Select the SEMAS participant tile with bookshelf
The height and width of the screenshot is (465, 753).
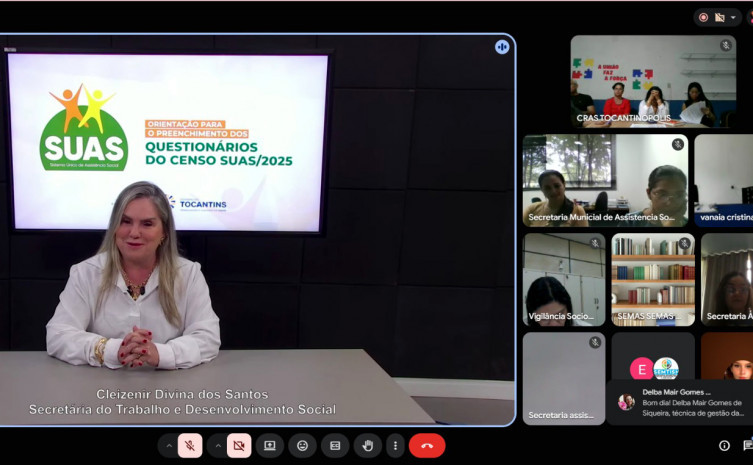[653, 279]
